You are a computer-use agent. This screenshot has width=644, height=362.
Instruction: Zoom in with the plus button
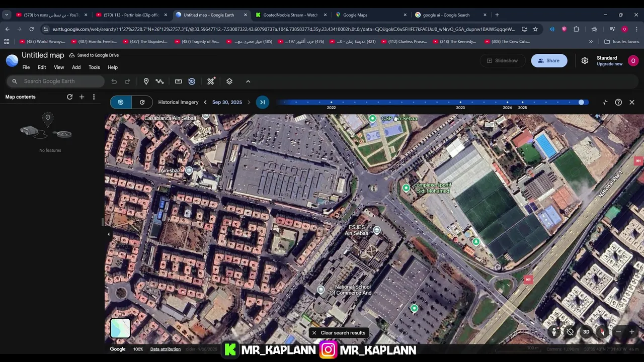pyautogui.click(x=632, y=332)
